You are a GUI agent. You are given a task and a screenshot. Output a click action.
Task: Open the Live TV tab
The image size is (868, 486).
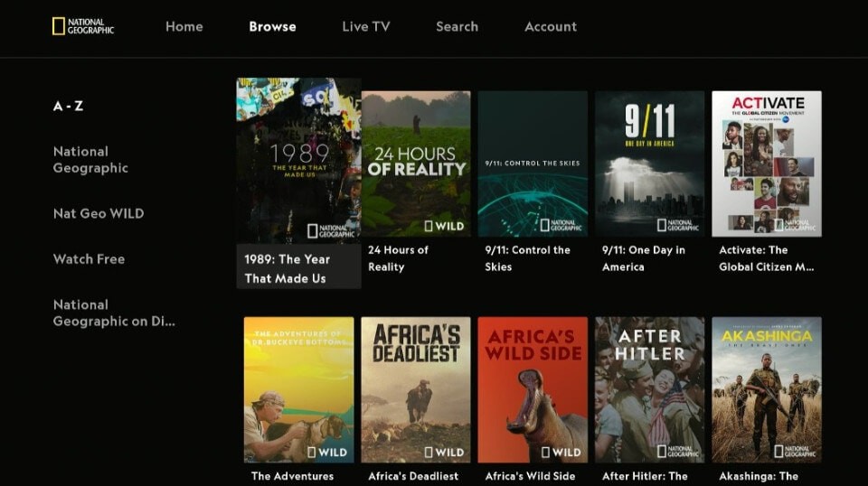tap(366, 26)
